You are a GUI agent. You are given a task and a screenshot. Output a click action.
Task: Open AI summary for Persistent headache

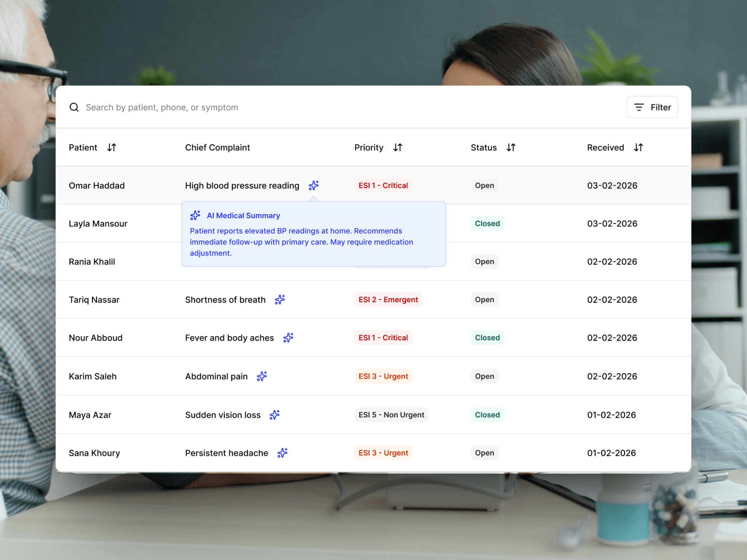tap(282, 453)
